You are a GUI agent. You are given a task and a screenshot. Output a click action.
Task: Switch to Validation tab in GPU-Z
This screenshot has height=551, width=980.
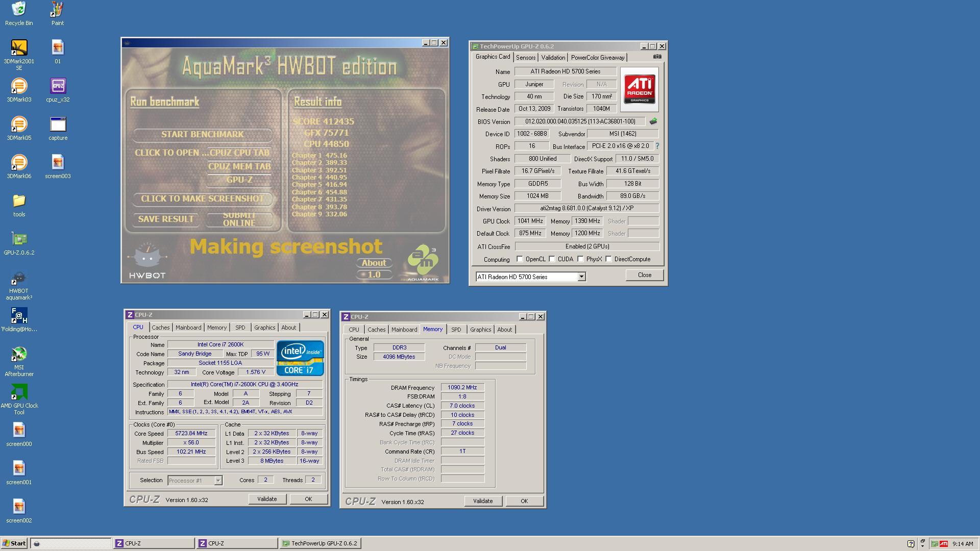553,58
